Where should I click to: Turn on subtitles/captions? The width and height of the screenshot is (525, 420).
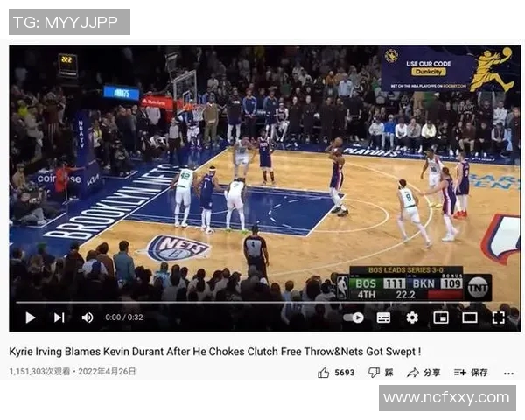[x=383, y=318]
